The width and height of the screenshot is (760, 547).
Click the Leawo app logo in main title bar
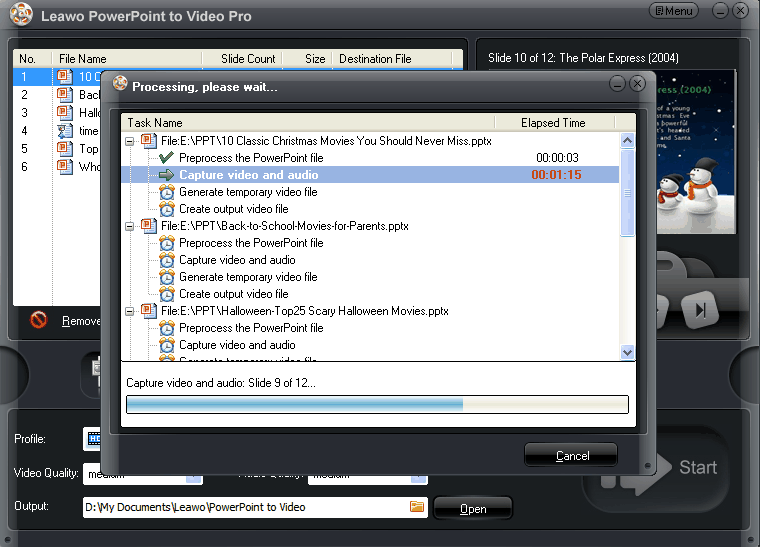tap(21, 14)
